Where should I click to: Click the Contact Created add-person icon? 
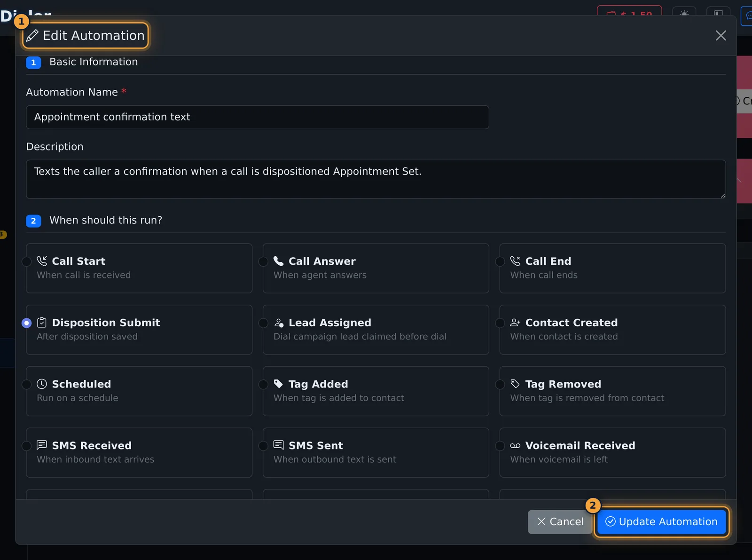click(516, 323)
